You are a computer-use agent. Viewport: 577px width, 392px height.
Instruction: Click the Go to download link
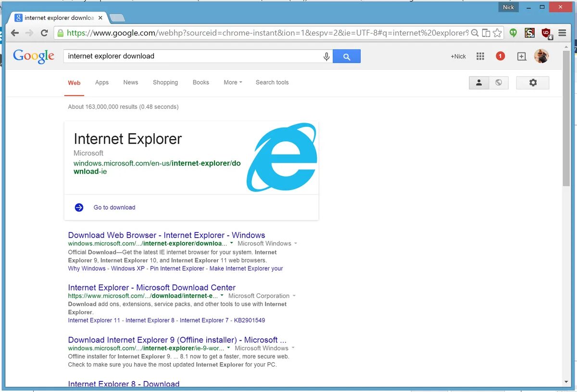coord(114,207)
